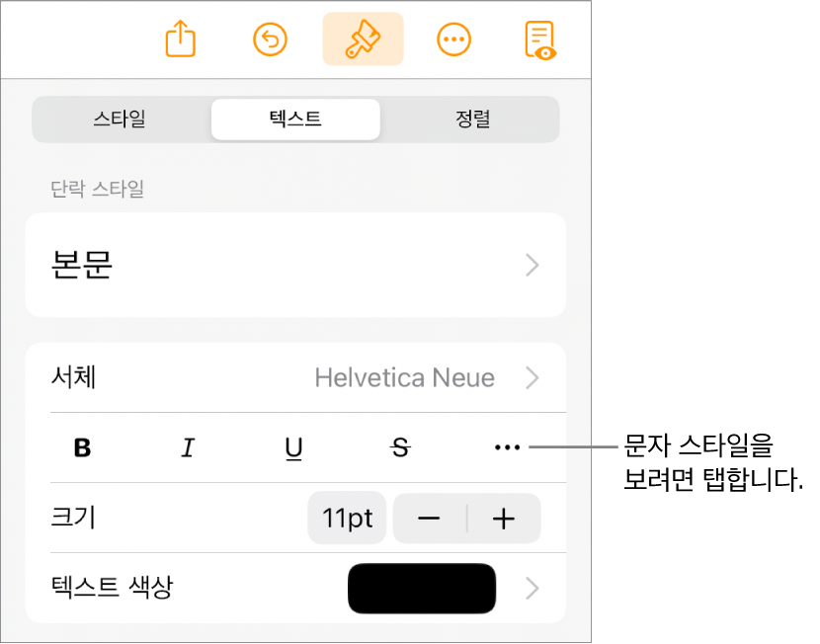Tap the Share icon in the toolbar
The height and width of the screenshot is (644, 820).
181,39
